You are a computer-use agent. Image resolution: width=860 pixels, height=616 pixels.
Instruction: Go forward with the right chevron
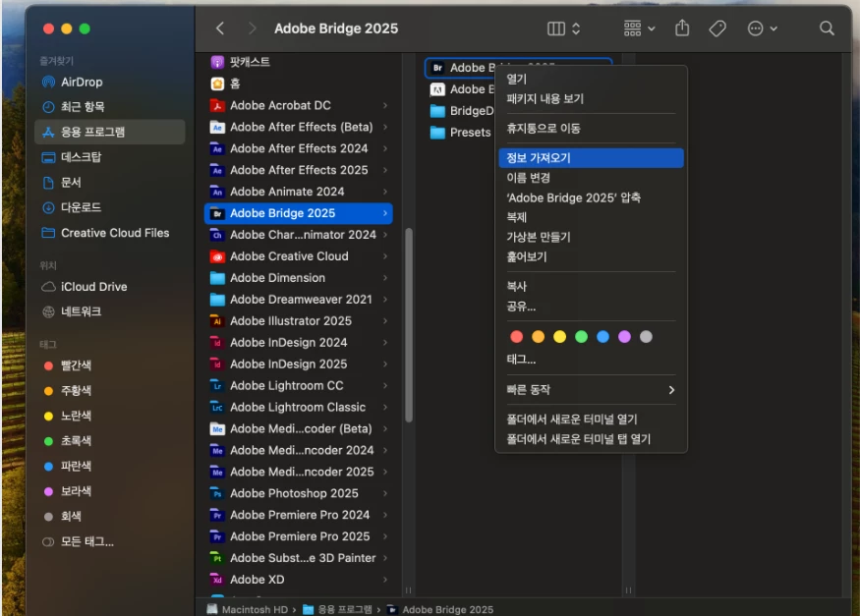tap(252, 28)
